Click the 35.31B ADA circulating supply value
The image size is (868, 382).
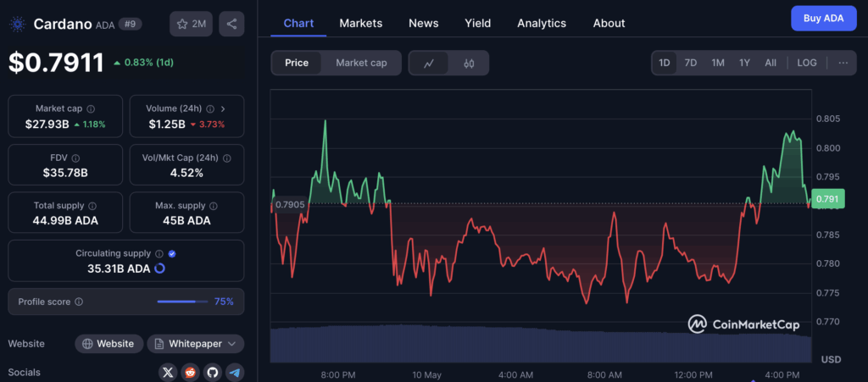[119, 269]
